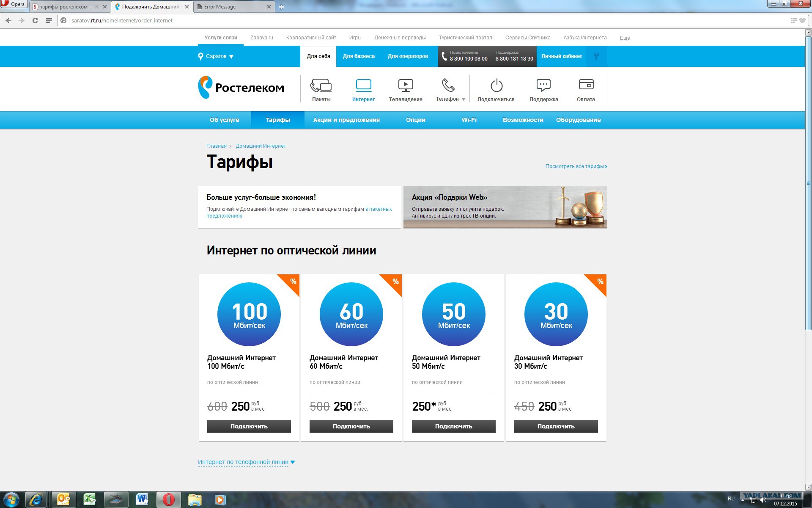The height and width of the screenshot is (508, 812).
Task: Follow the в пакетных предложениях link
Action: click(299, 213)
